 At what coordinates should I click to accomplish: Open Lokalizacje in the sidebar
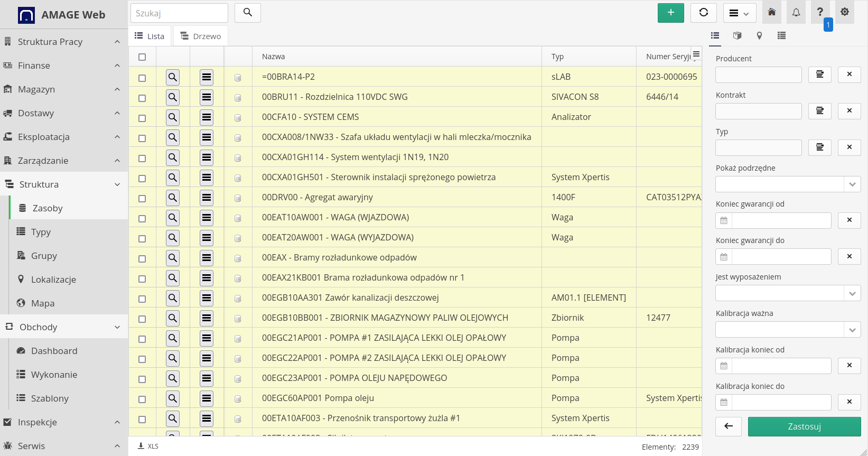tap(53, 280)
